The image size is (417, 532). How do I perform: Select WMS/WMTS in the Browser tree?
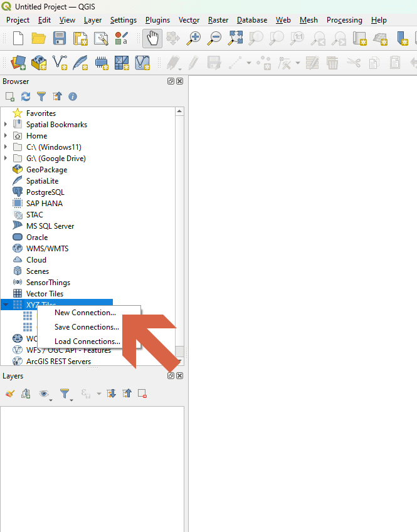[x=47, y=249]
